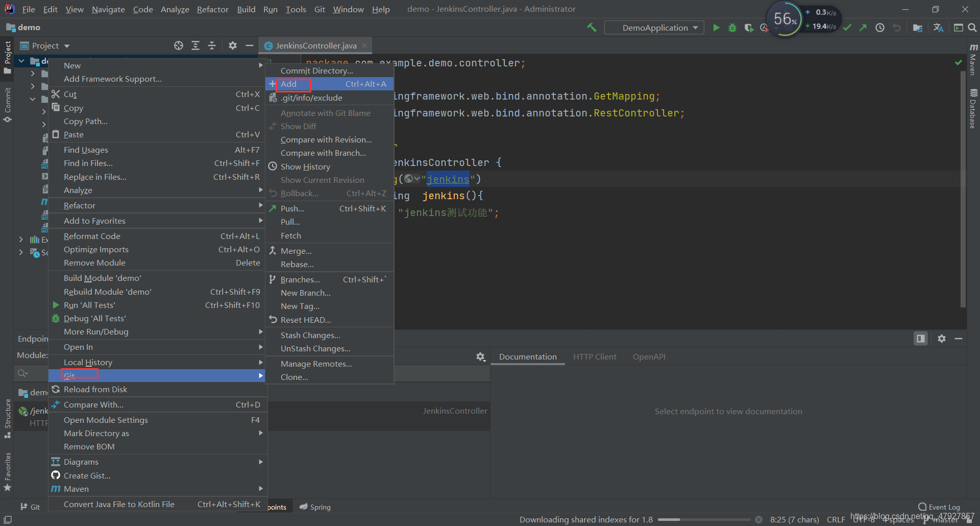Run DemoApplication with the green play icon

[716, 28]
